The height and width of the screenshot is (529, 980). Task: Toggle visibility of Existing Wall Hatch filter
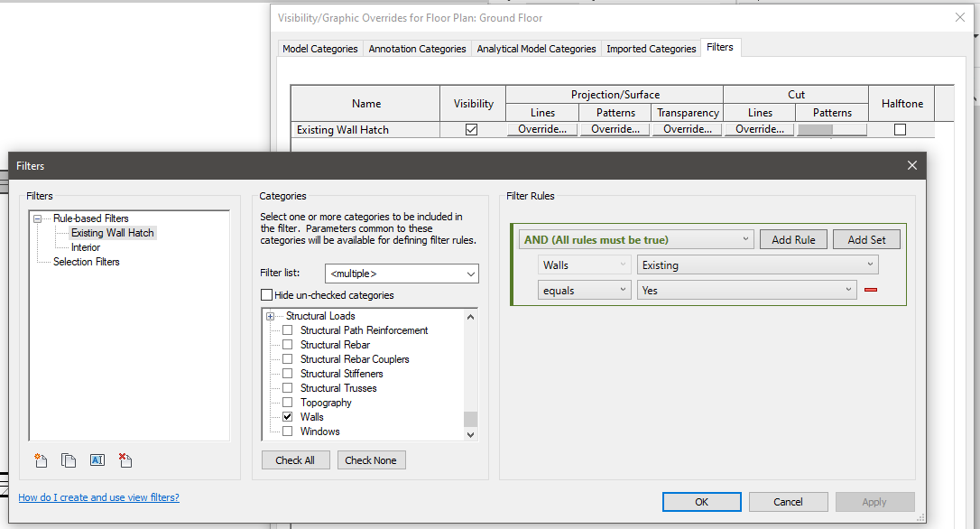[471, 130]
